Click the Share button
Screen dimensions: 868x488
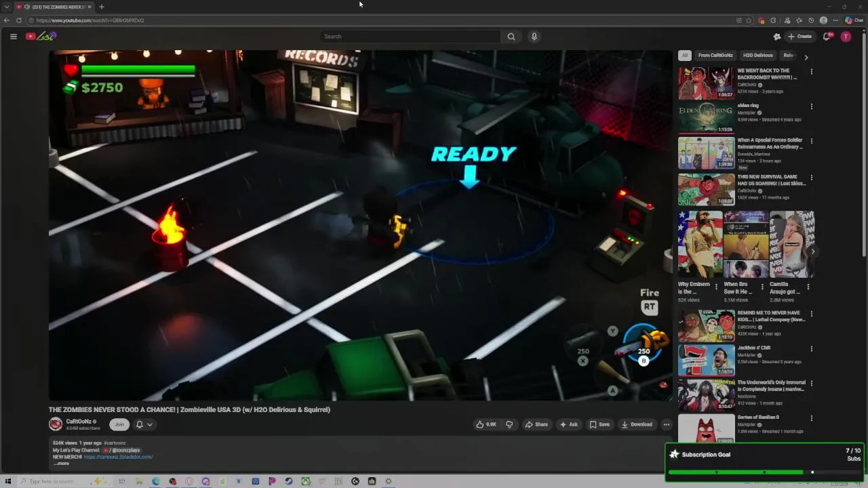(x=536, y=424)
